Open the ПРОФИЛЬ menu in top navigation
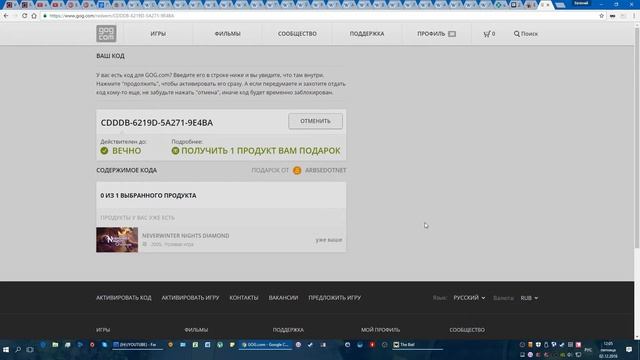Viewport: 640px width, 360px height. (x=436, y=34)
